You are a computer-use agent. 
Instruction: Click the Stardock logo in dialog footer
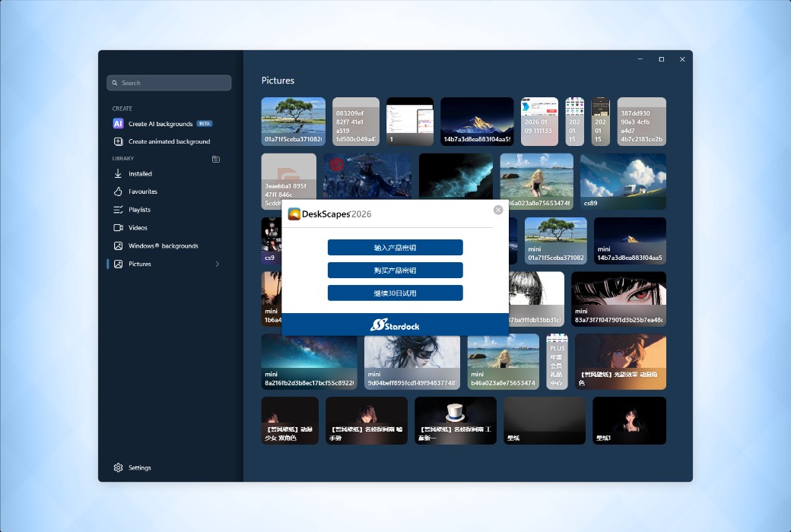click(x=395, y=325)
